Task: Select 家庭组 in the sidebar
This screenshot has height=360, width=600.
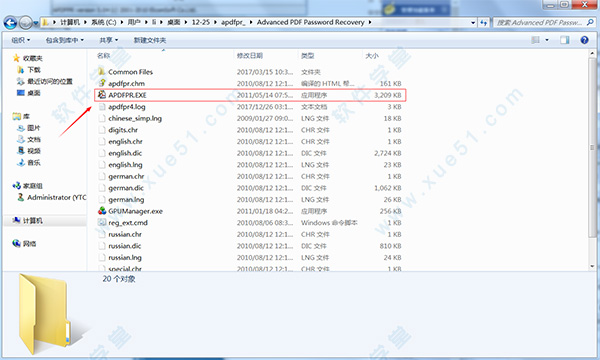Action: pos(33,186)
